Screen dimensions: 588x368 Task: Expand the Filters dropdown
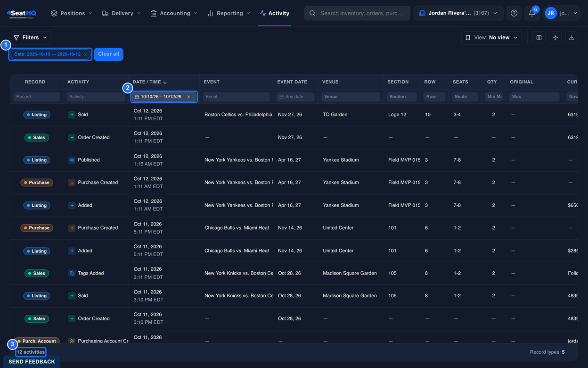(30, 37)
